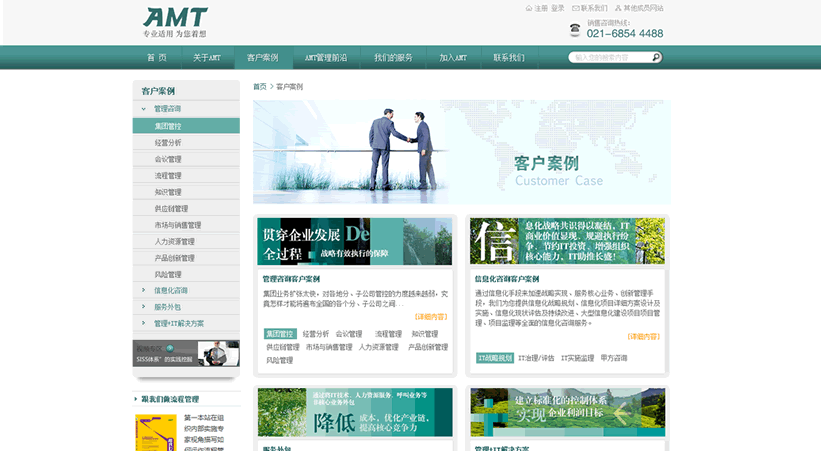Focus the search input field in the navigation bar
This screenshot has width=821, height=451.
pyautogui.click(x=610, y=57)
